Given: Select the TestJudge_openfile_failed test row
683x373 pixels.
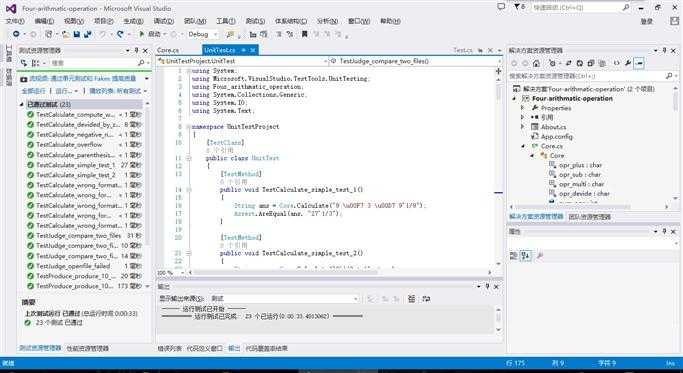Looking at the screenshot, I should click(84, 266).
